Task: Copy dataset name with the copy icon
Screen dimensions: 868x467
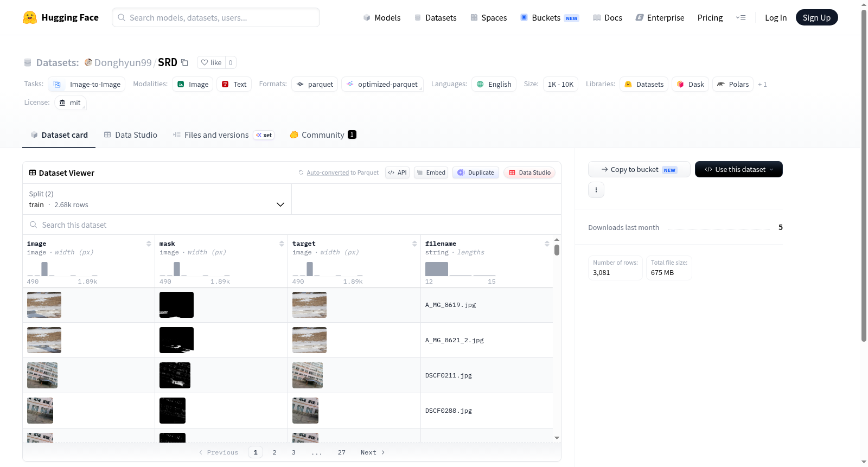Action: (x=184, y=62)
